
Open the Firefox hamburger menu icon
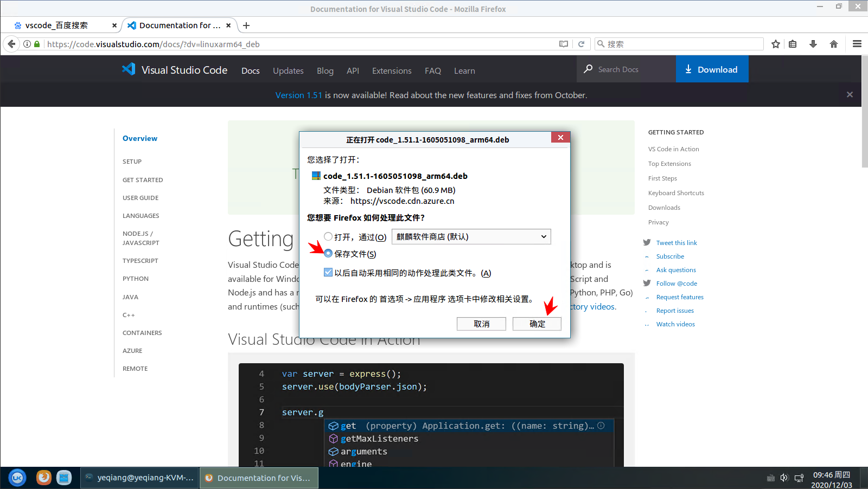(857, 44)
